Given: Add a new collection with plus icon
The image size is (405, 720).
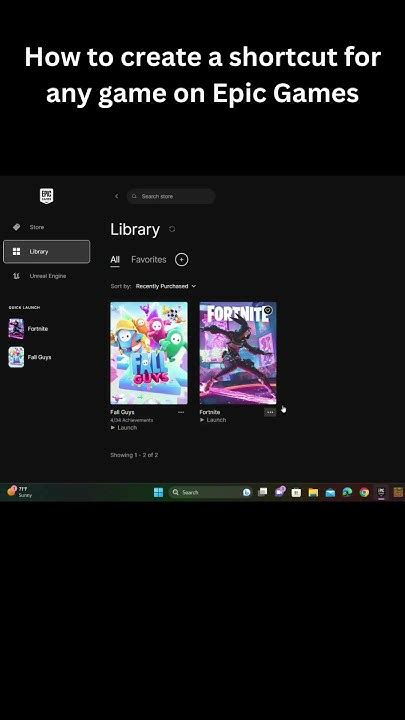Looking at the screenshot, I should (182, 259).
